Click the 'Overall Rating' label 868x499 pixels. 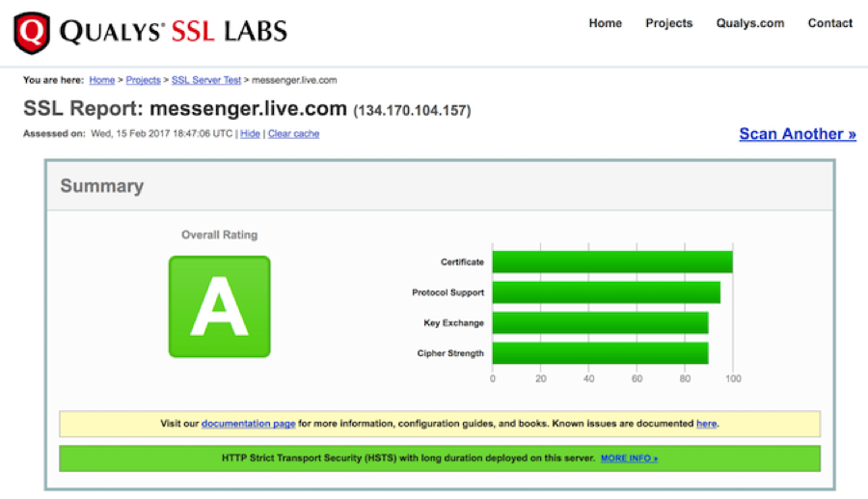point(220,235)
